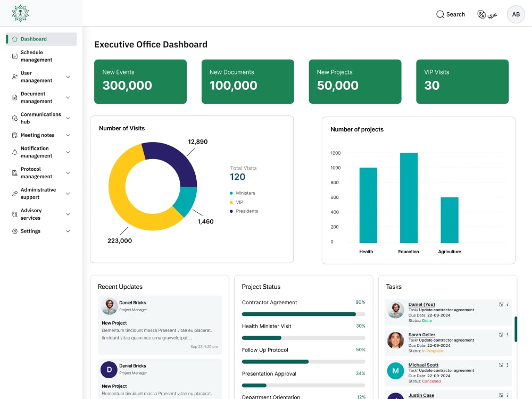This screenshot has width=532, height=399.
Task: Expand the User management chevron
Action: (x=68, y=77)
